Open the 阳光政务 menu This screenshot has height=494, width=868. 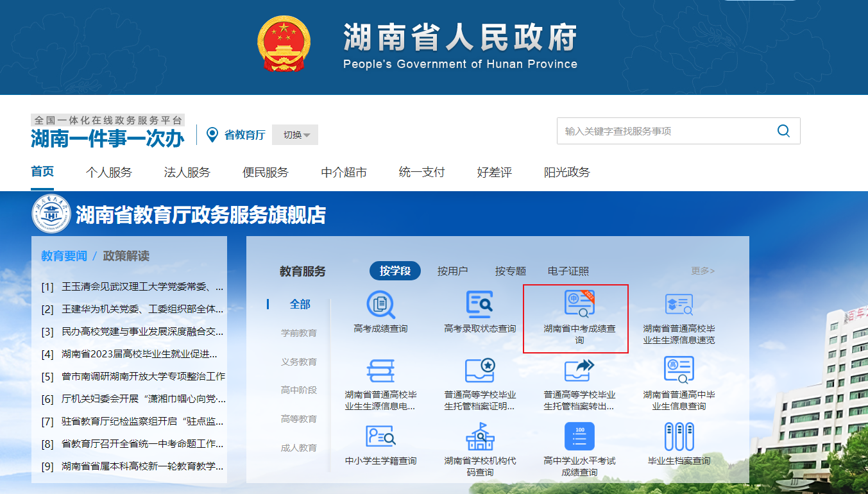567,173
